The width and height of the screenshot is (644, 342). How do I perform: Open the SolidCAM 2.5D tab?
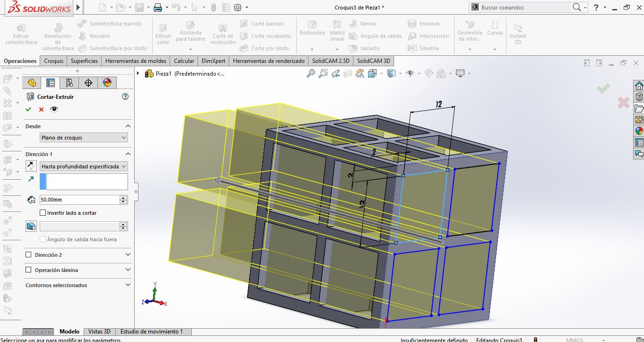(331, 61)
